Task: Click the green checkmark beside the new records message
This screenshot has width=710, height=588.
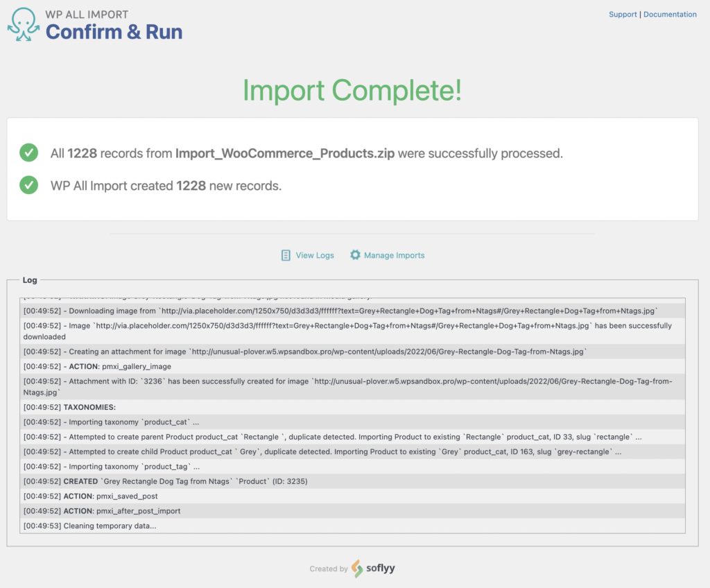Action: coord(28,185)
